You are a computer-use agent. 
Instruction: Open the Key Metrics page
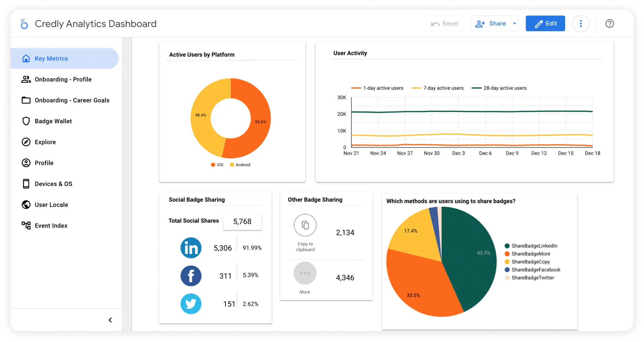(65, 59)
